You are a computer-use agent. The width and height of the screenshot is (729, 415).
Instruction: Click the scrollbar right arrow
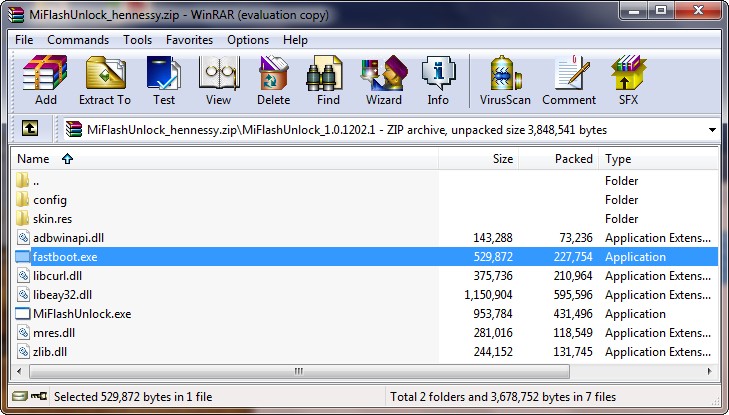709,371
